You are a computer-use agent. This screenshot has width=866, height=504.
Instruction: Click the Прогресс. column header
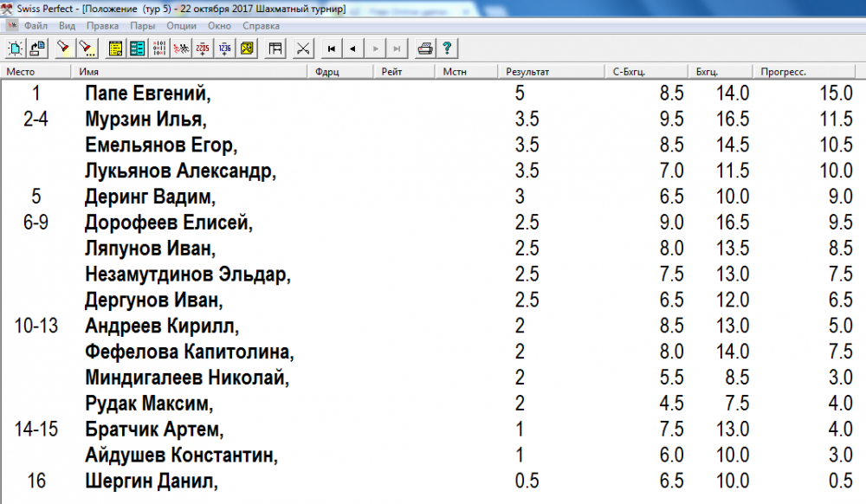pyautogui.click(x=805, y=71)
